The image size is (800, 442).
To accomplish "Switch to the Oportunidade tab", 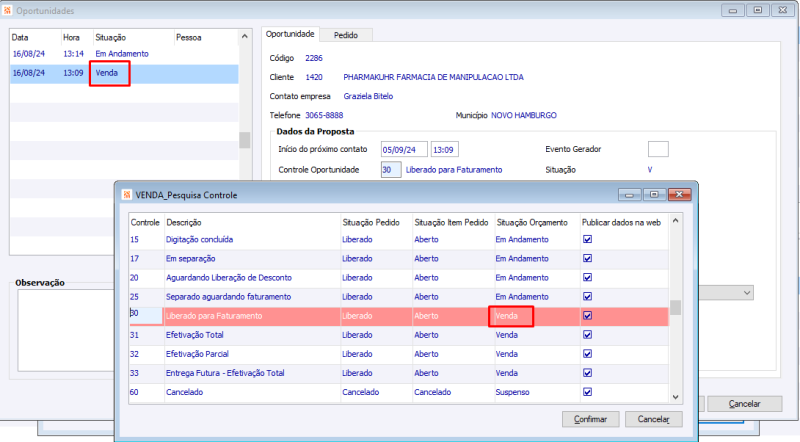I will click(x=290, y=34).
